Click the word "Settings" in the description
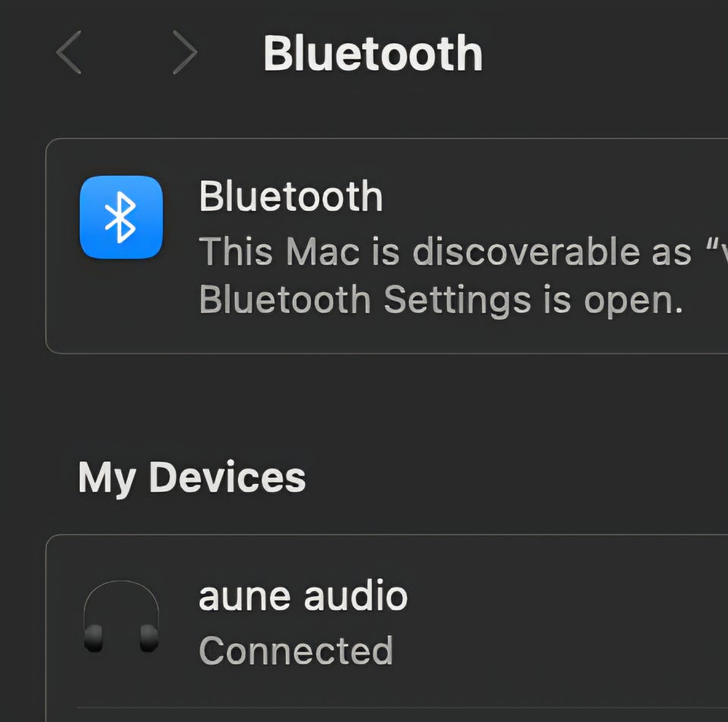The width and height of the screenshot is (728, 722). click(457, 300)
